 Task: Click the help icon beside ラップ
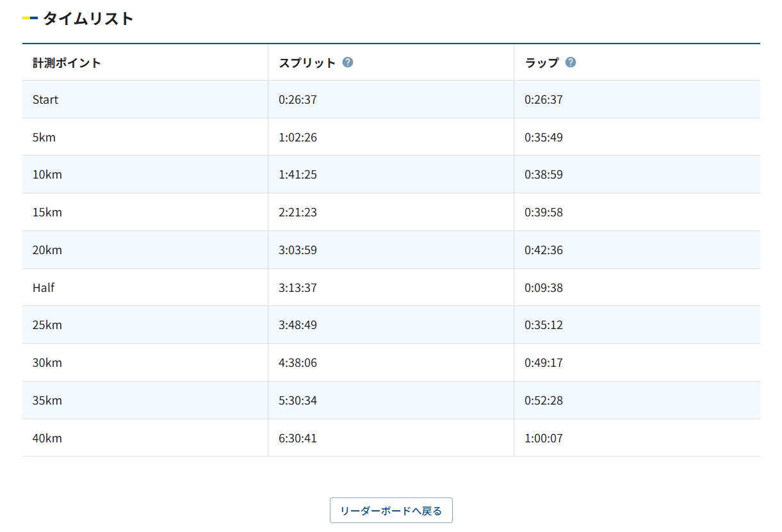pos(571,62)
